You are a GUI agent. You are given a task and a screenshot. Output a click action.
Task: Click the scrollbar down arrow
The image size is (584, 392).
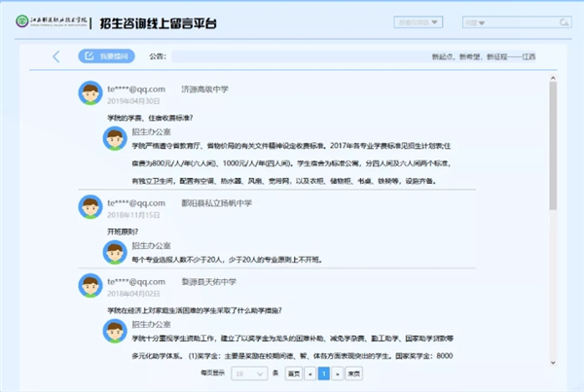pos(553,363)
